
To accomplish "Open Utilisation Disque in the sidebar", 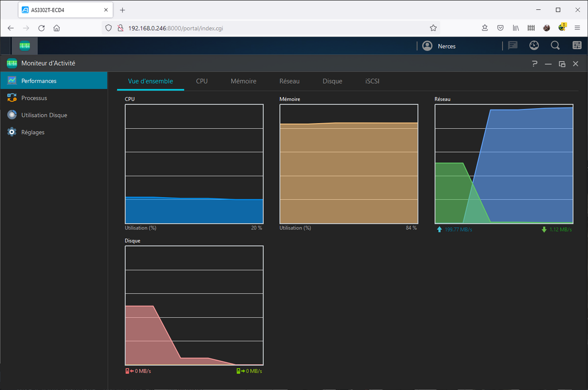I will point(54,115).
